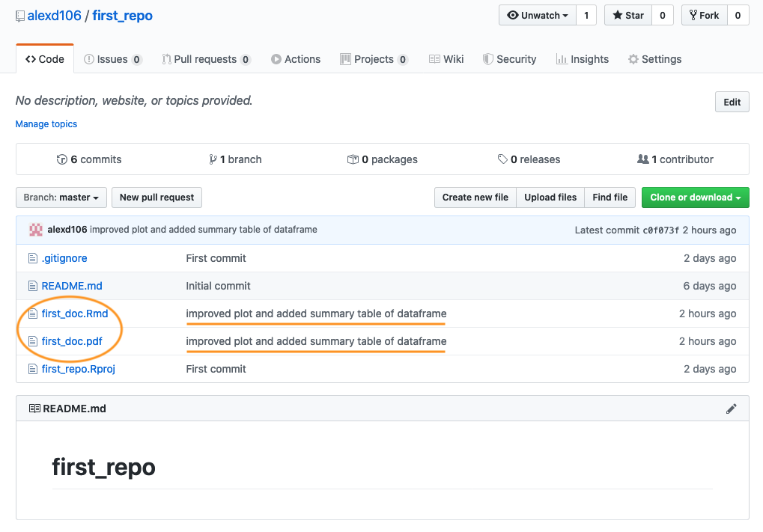The height and width of the screenshot is (532, 763).
Task: Open latest commit hash c0f073f
Action: tap(660, 230)
